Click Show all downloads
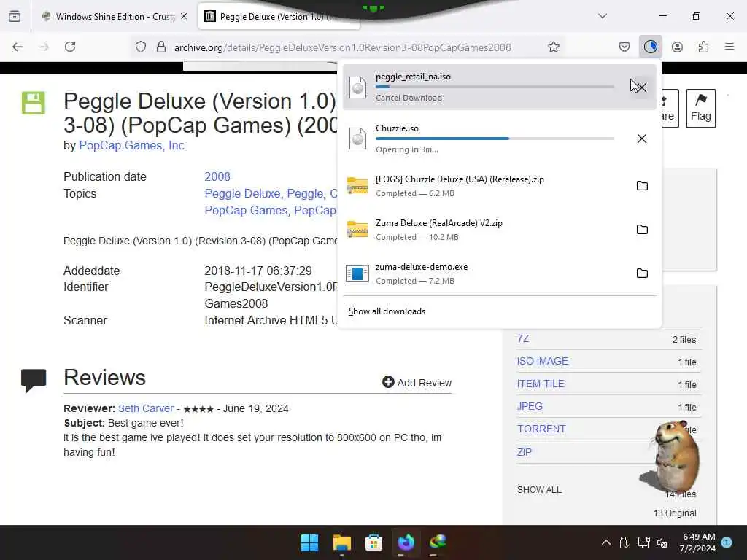The height and width of the screenshot is (560, 747). coord(387,311)
